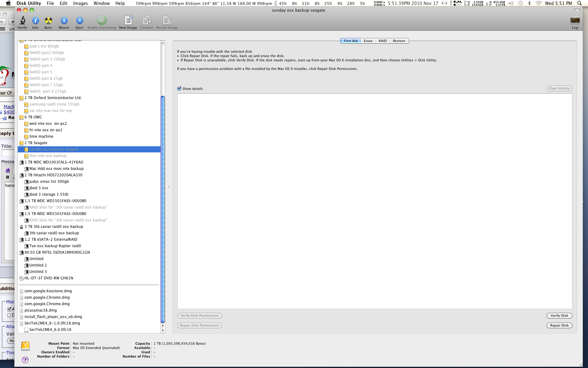
Task: Click the 6 TB OWC drive icon
Action: [x=21, y=117]
